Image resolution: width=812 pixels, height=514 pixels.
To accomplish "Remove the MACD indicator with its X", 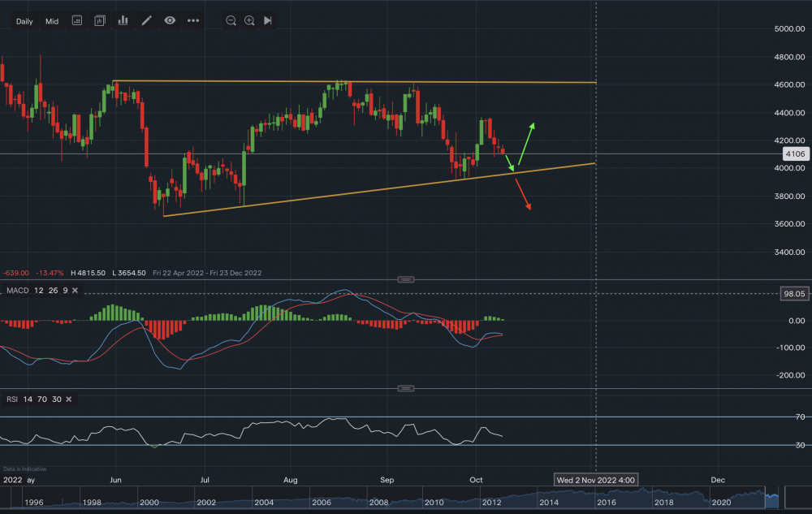I will point(75,291).
